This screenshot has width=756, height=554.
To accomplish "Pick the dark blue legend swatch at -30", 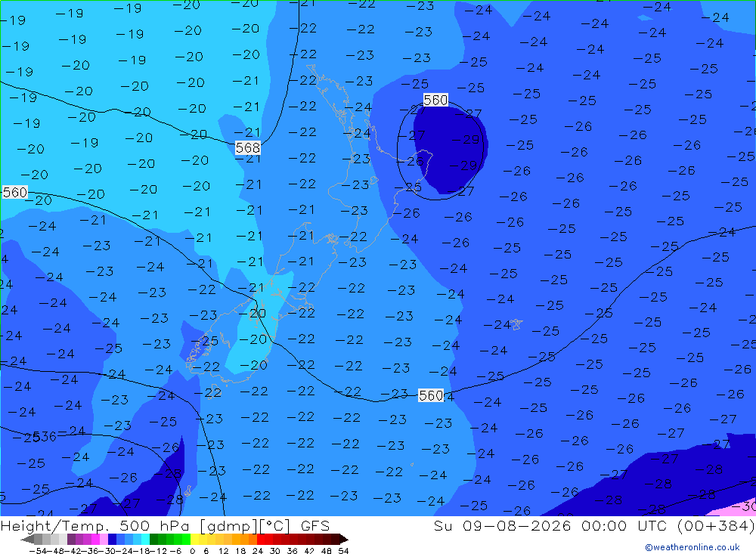I will click(113, 540).
